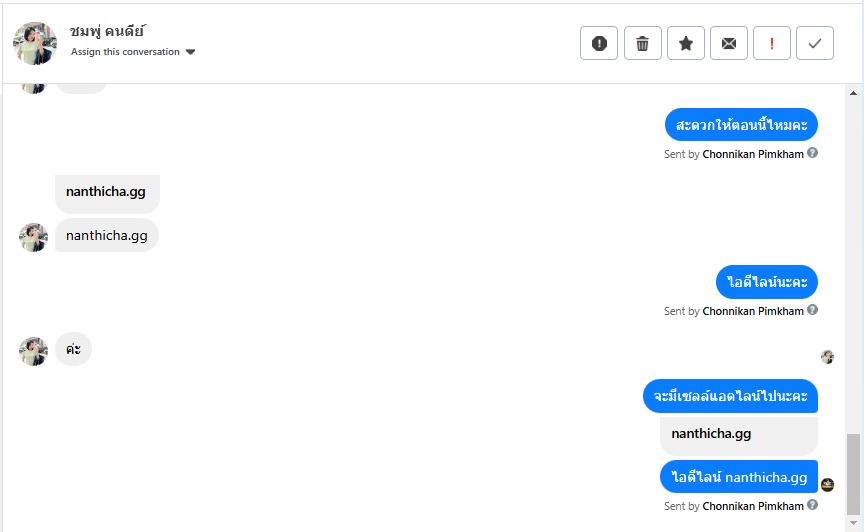This screenshot has width=864, height=532.
Task: Click the จะมีเซลล์แอดไลน์ไปนะคะ message bubble
Action: [x=730, y=396]
